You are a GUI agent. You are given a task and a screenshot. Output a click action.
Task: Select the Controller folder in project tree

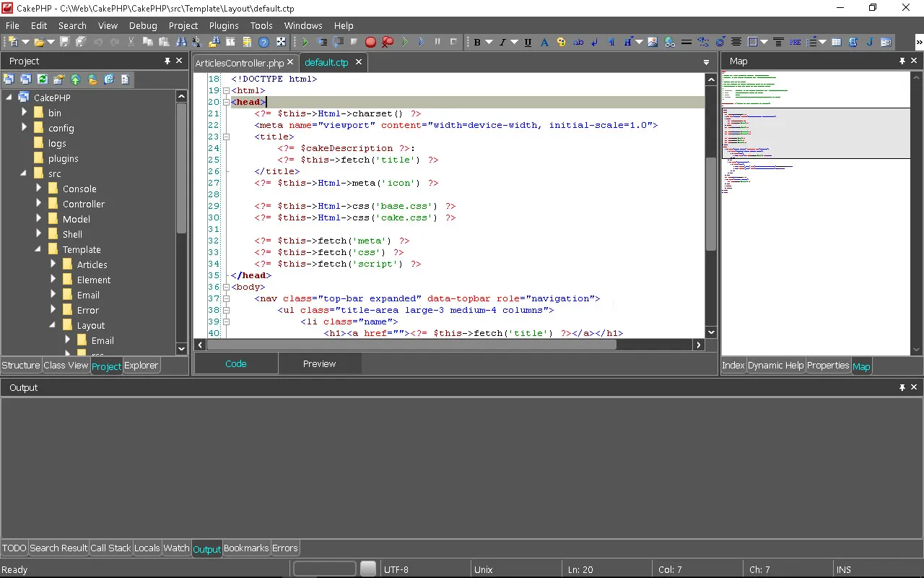coord(83,204)
